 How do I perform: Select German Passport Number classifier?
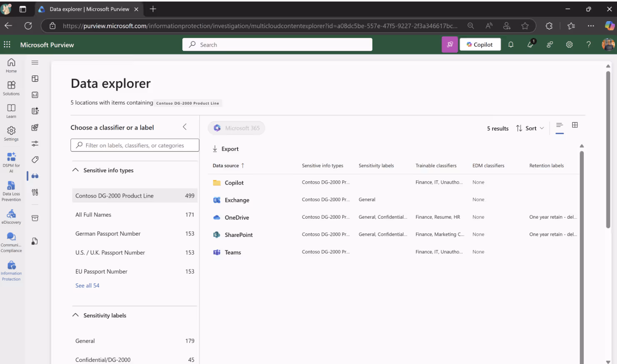pos(135,234)
